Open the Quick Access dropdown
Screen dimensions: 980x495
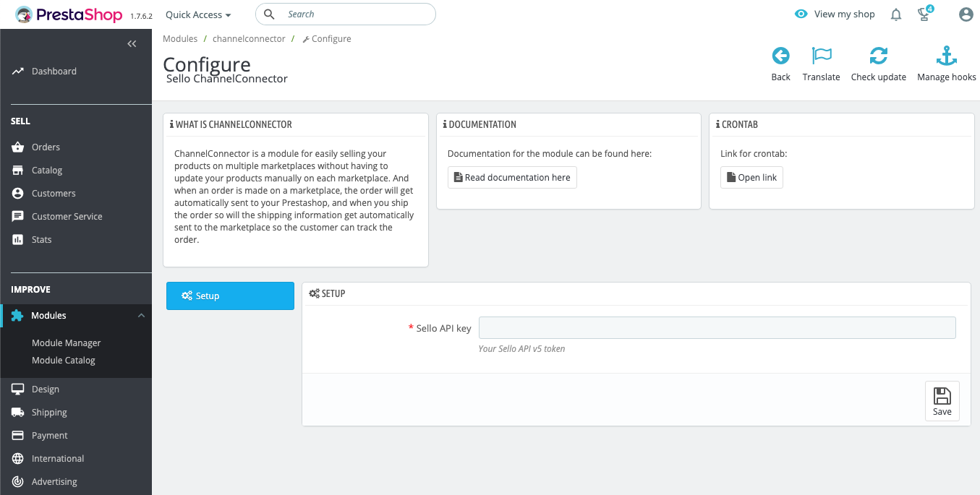coord(198,14)
